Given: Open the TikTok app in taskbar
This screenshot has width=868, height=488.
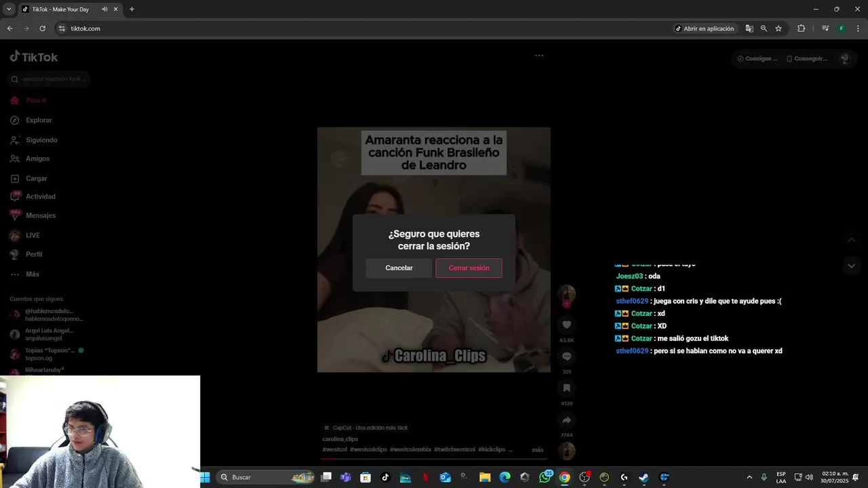Looking at the screenshot, I should pyautogui.click(x=385, y=477).
